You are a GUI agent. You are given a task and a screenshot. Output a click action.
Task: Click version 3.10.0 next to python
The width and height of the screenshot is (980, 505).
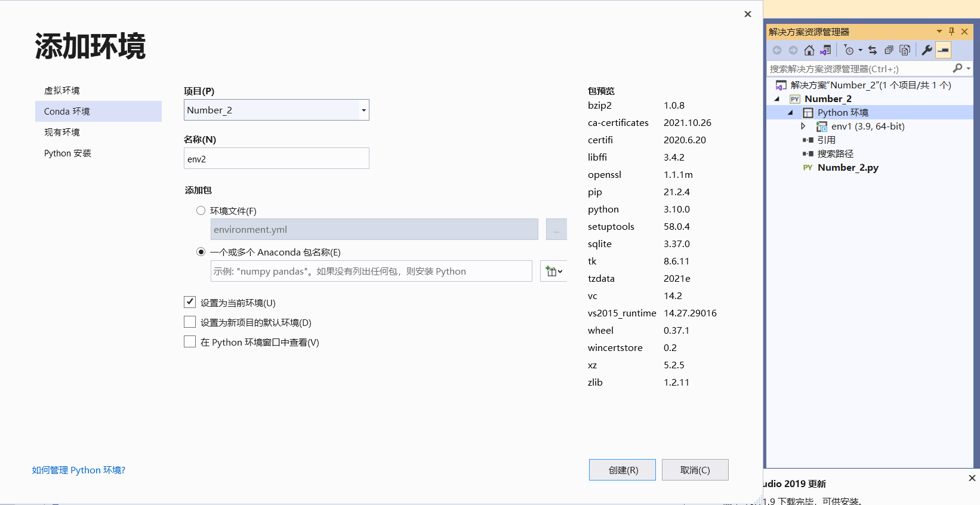click(x=677, y=210)
